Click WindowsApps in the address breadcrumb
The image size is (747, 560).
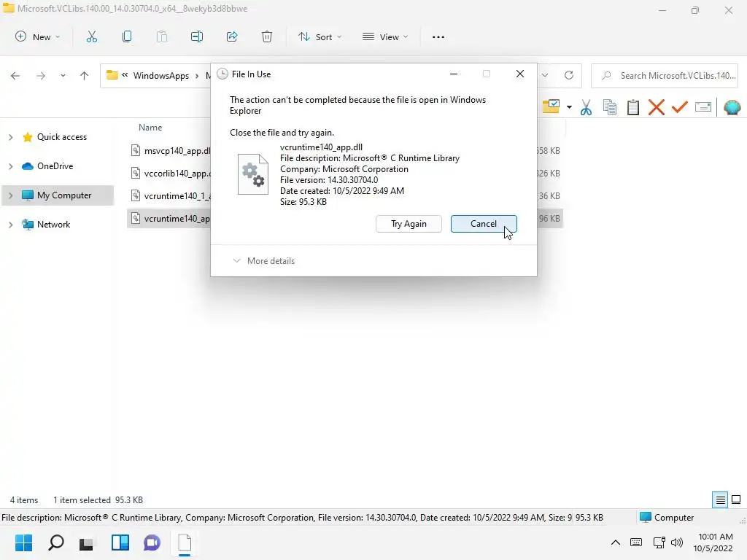pyautogui.click(x=161, y=76)
